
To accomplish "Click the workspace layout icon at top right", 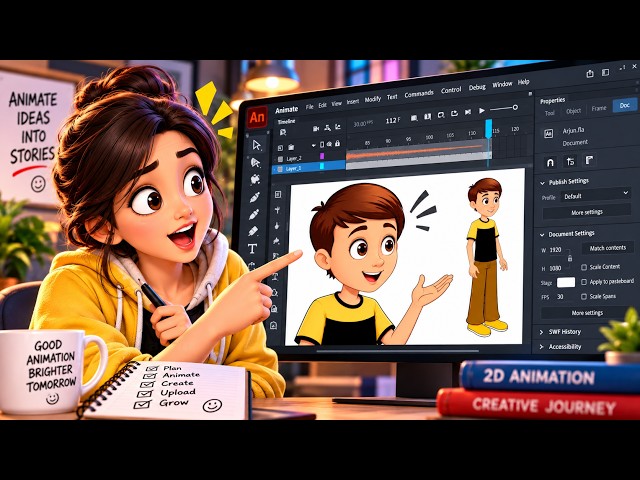I will [x=605, y=72].
